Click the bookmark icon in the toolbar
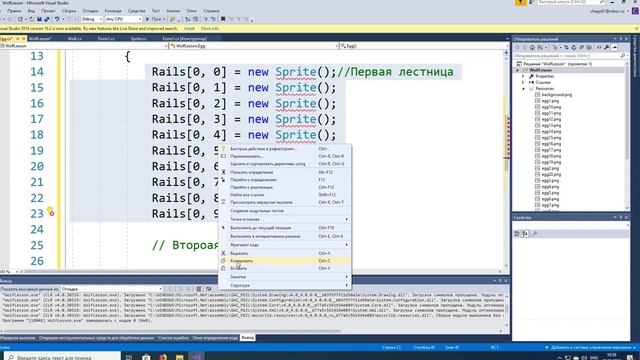This screenshot has height=360, width=640. (x=223, y=19)
